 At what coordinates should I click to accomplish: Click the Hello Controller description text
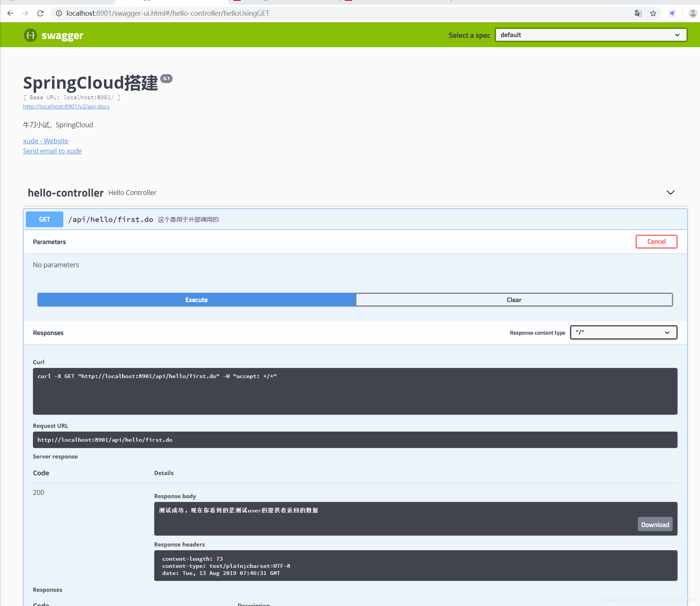(x=133, y=193)
